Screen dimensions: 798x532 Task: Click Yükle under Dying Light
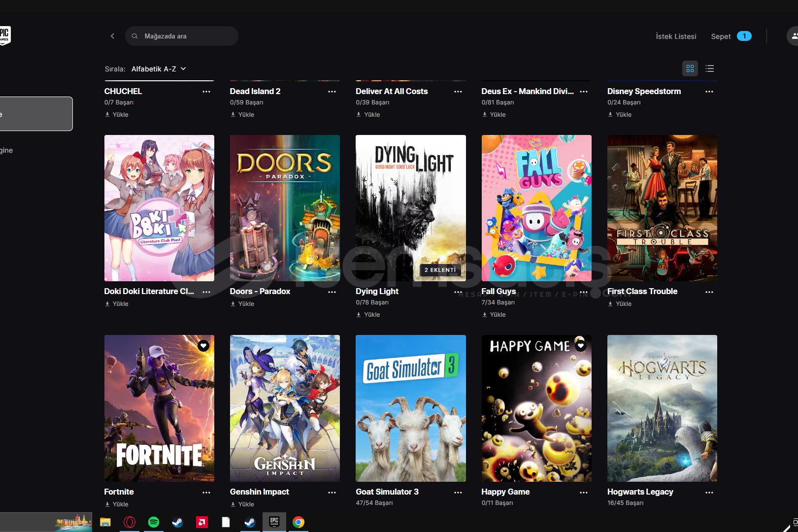tap(368, 314)
